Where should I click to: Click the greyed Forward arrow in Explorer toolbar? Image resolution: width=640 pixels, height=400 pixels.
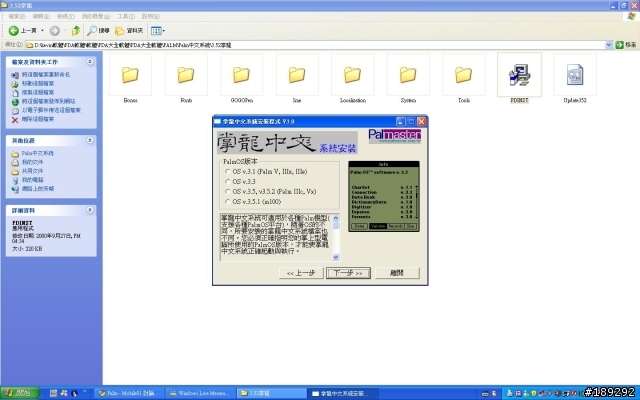click(x=55, y=31)
